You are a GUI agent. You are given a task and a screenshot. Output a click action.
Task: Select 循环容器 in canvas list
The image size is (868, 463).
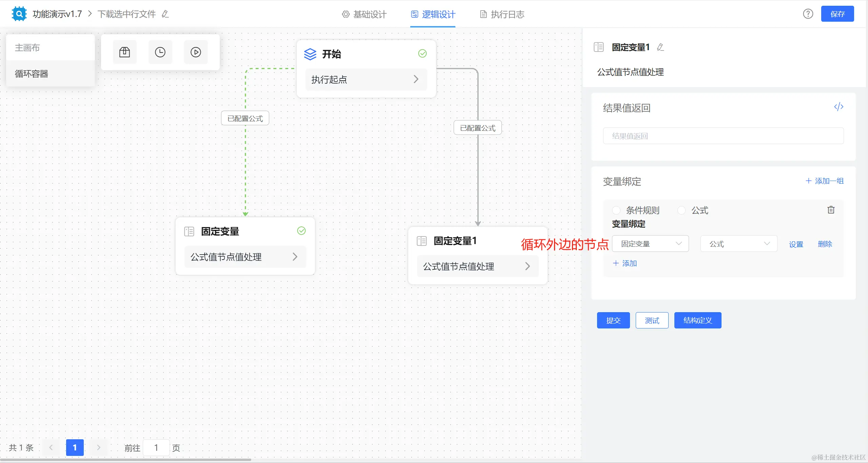coord(32,74)
